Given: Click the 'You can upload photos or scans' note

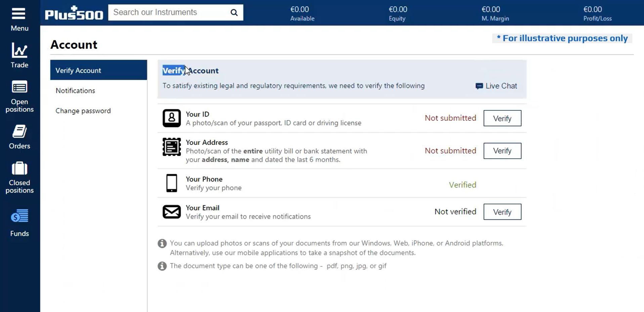Looking at the screenshot, I should click(x=337, y=248).
